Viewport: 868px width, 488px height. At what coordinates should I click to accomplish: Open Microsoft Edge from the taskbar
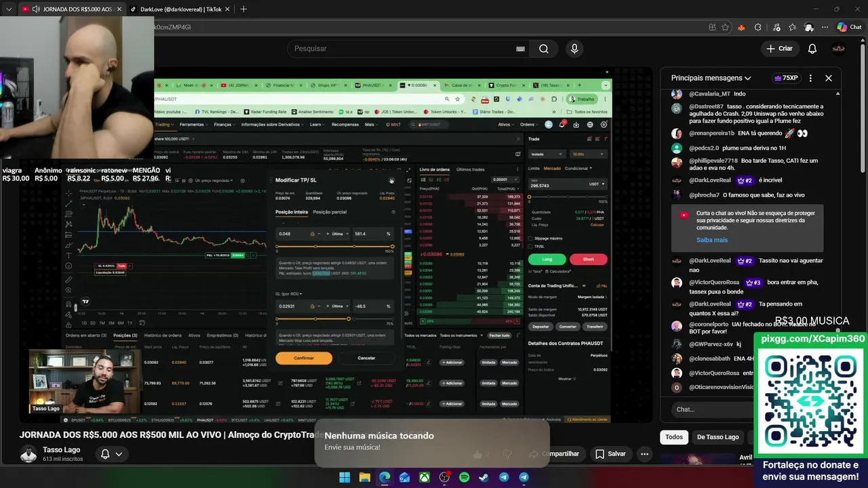coord(384,477)
